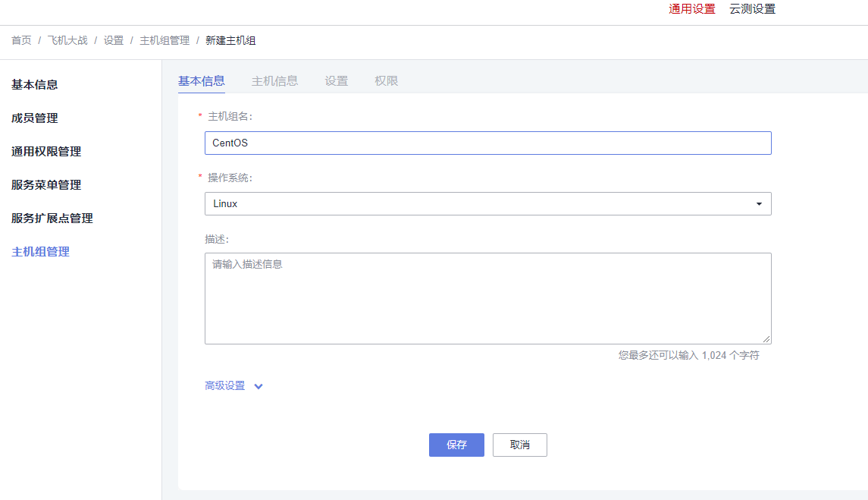This screenshot has height=500, width=868.
Task: Open the 基本信息 sidebar item
Action: [34, 85]
